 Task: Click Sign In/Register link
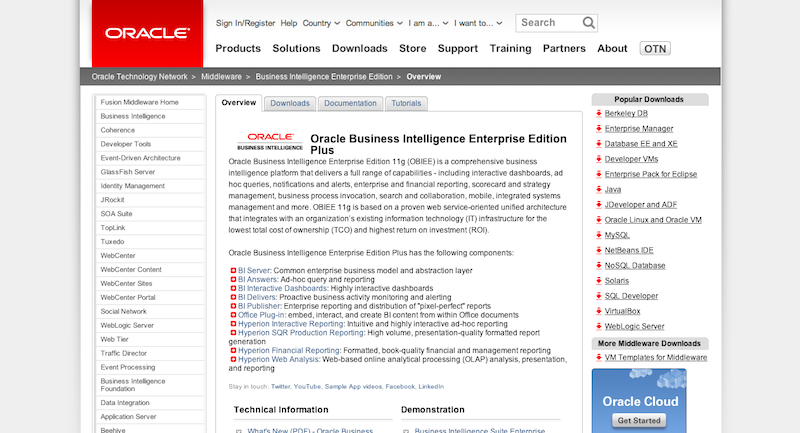[x=245, y=23]
